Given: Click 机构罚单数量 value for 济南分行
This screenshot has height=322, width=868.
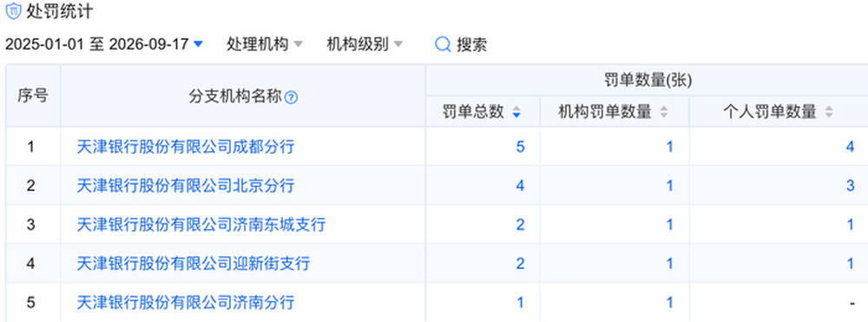Looking at the screenshot, I should point(670,303).
